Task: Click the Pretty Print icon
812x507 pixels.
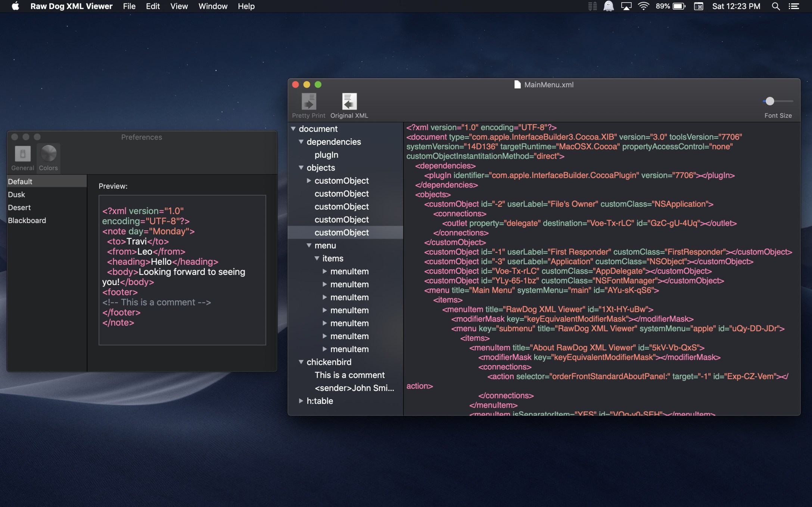Action: 309,101
